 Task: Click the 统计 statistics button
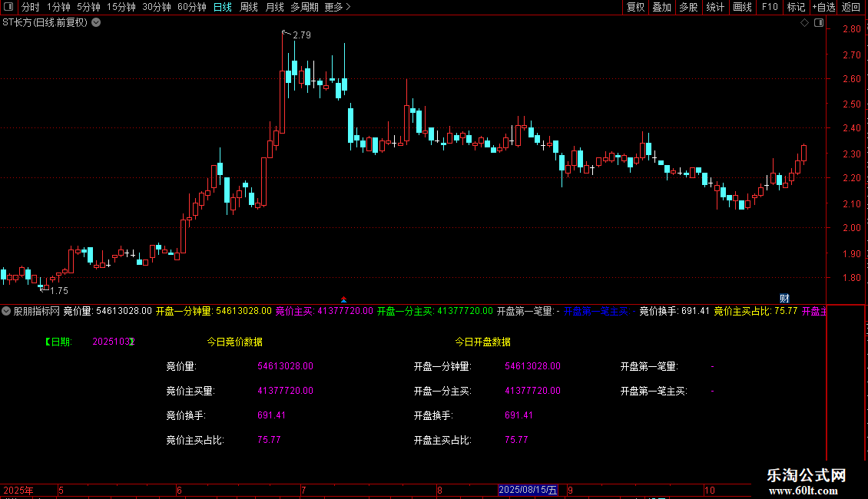click(x=715, y=7)
